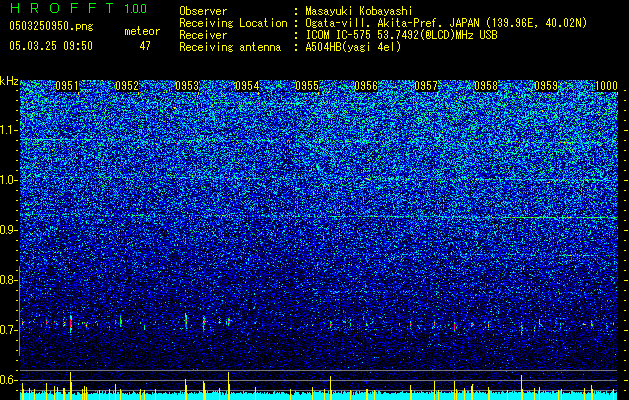This screenshot has height=400, width=629.
Task: Click the meteor count value 47
Action: coord(145,46)
